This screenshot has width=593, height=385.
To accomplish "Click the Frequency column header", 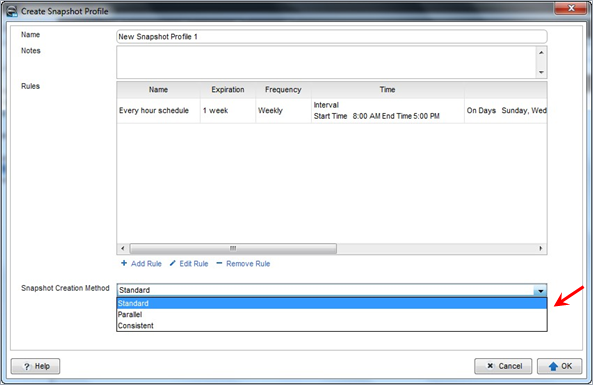I will pos(283,90).
